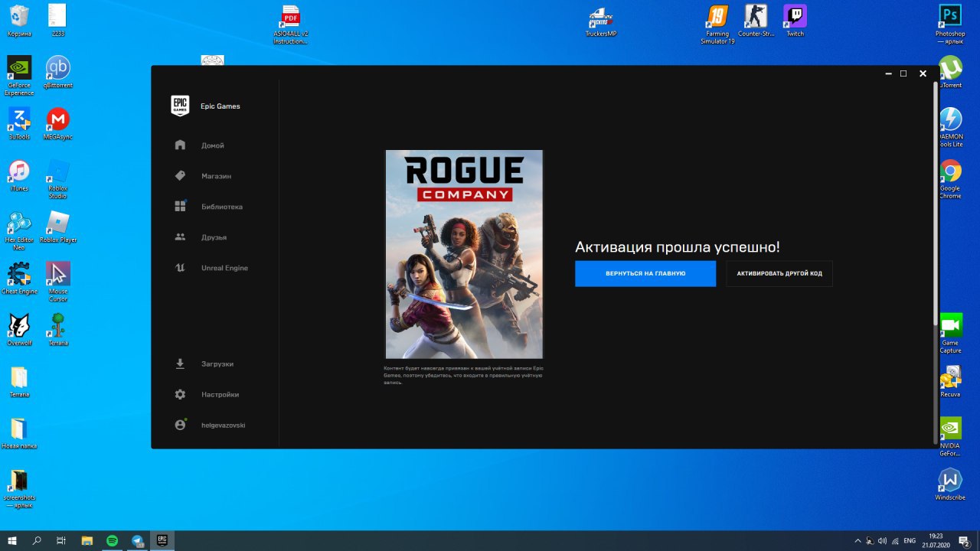Select the Counter-Strike desktop shortcut

pos(756,21)
